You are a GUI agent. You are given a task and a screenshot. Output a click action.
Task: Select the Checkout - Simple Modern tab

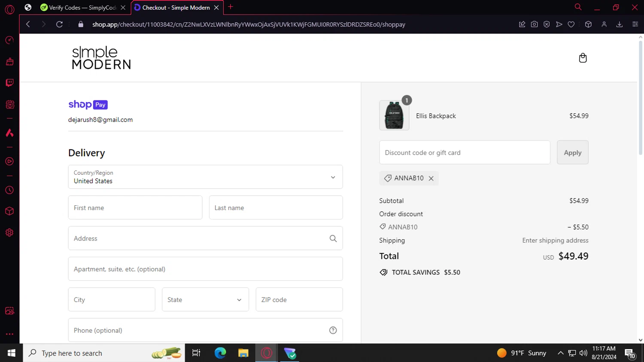coord(176,7)
